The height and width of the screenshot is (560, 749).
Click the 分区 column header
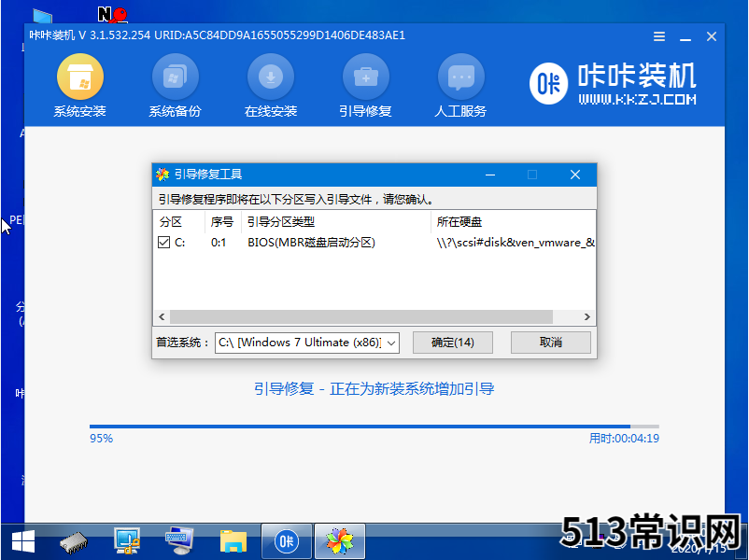(x=178, y=222)
